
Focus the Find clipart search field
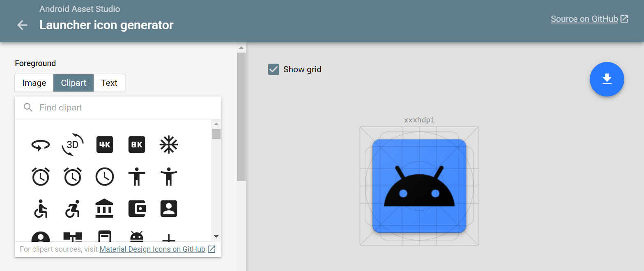[118, 108]
